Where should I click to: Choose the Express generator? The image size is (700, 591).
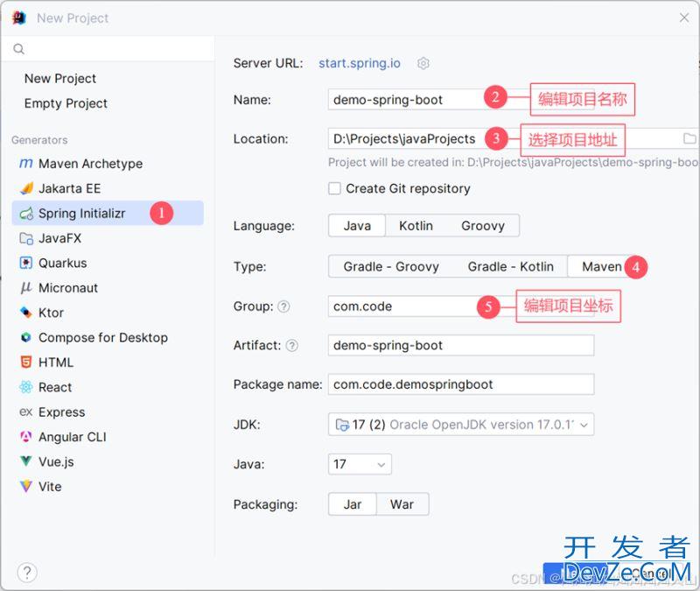tap(108, 412)
